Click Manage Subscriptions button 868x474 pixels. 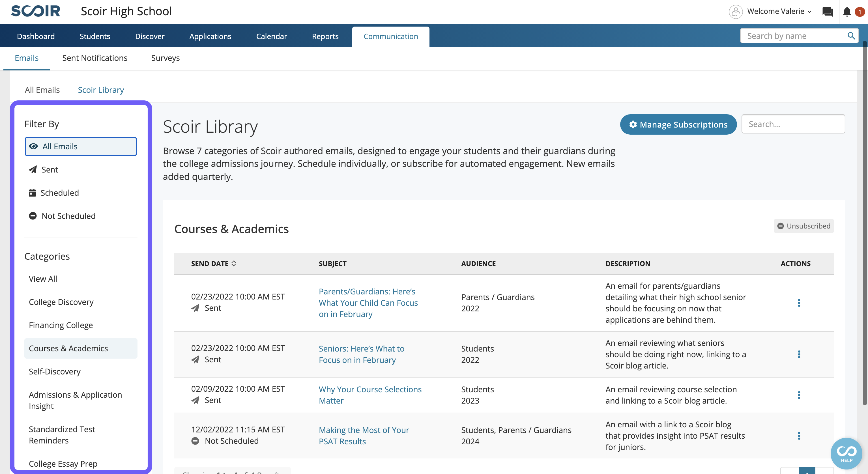click(678, 125)
